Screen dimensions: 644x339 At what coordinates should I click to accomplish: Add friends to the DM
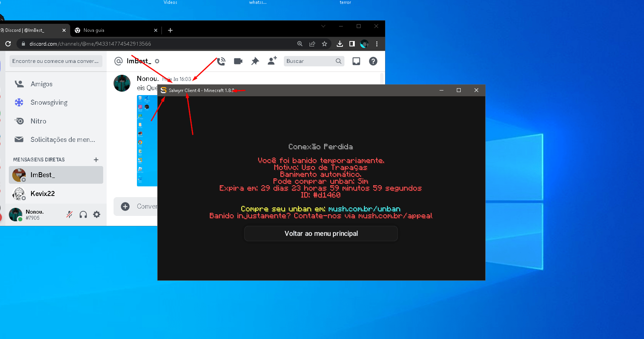tap(272, 61)
